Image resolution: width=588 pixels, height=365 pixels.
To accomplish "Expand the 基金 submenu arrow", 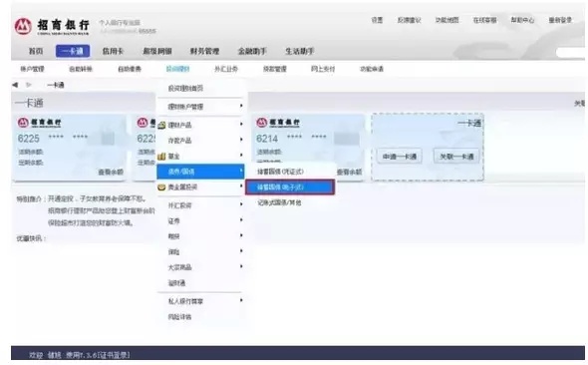I will click(241, 156).
